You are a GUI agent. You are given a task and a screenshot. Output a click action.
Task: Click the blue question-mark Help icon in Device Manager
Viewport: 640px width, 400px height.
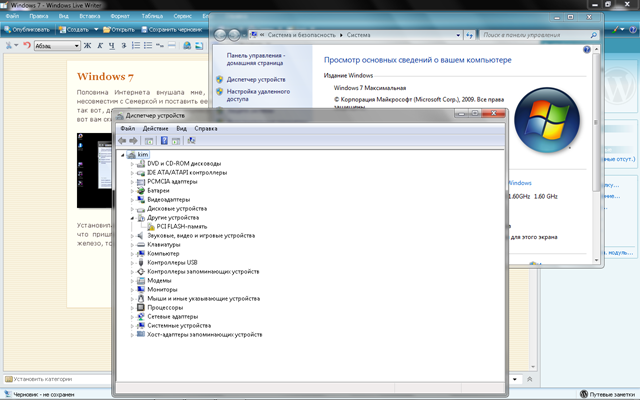click(164, 141)
